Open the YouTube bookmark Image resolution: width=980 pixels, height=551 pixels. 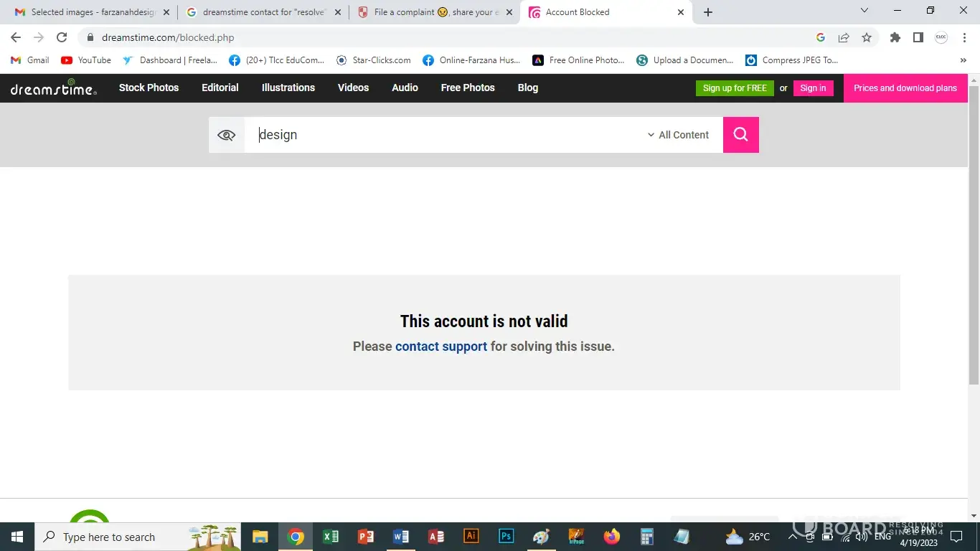86,60
